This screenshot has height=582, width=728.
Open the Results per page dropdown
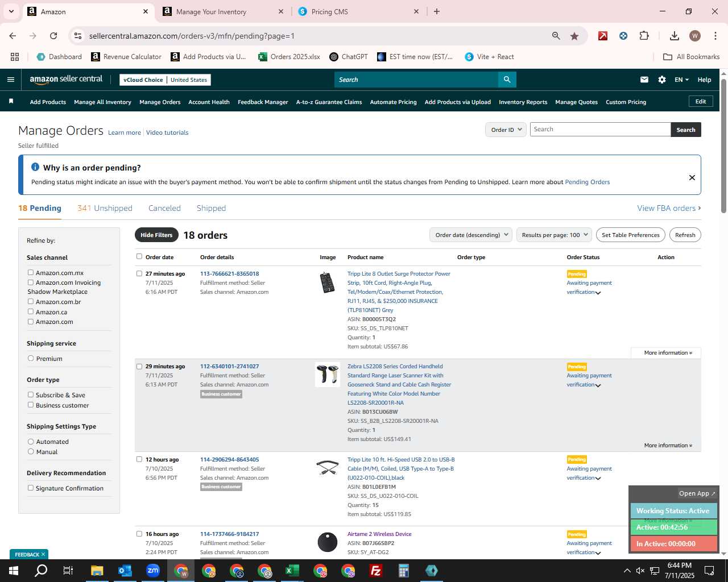point(554,235)
